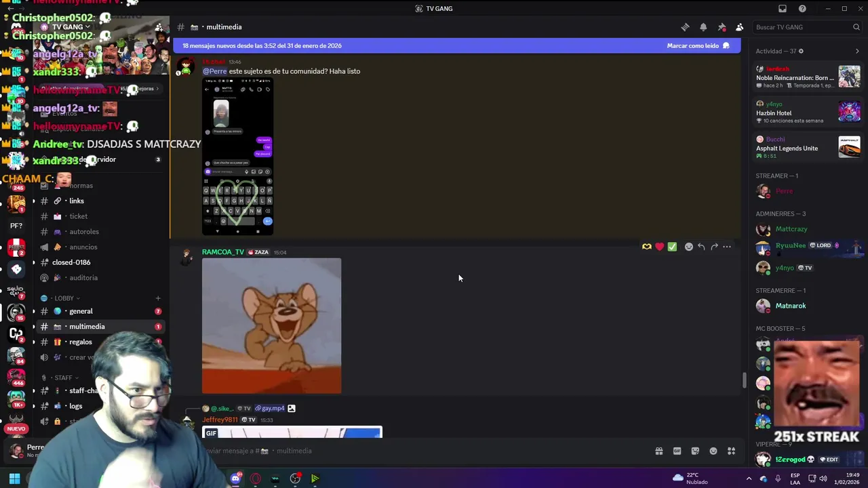Open the logs channel
This screenshot has width=868, height=488.
pos(75,406)
